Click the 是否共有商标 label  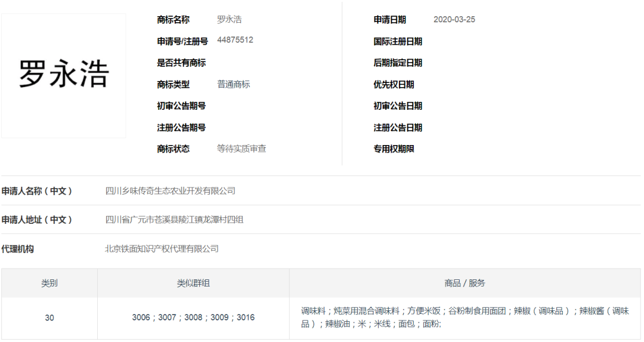click(x=181, y=63)
